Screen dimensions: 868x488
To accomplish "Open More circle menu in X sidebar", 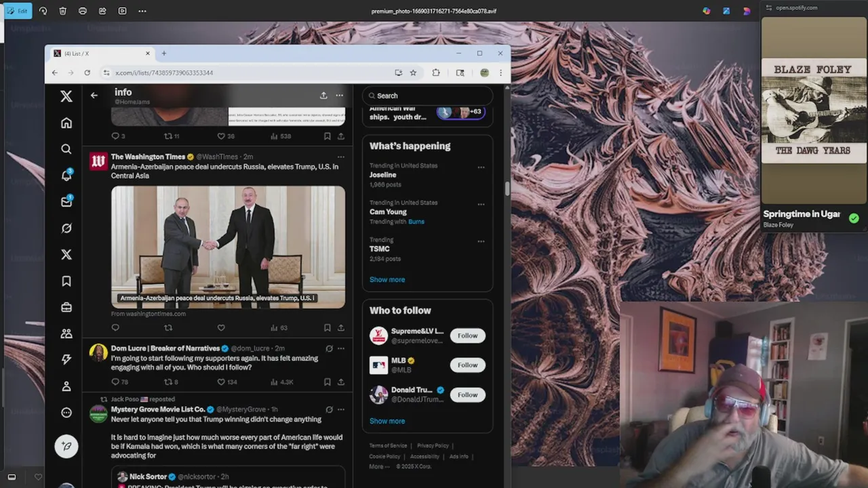I will click(66, 413).
